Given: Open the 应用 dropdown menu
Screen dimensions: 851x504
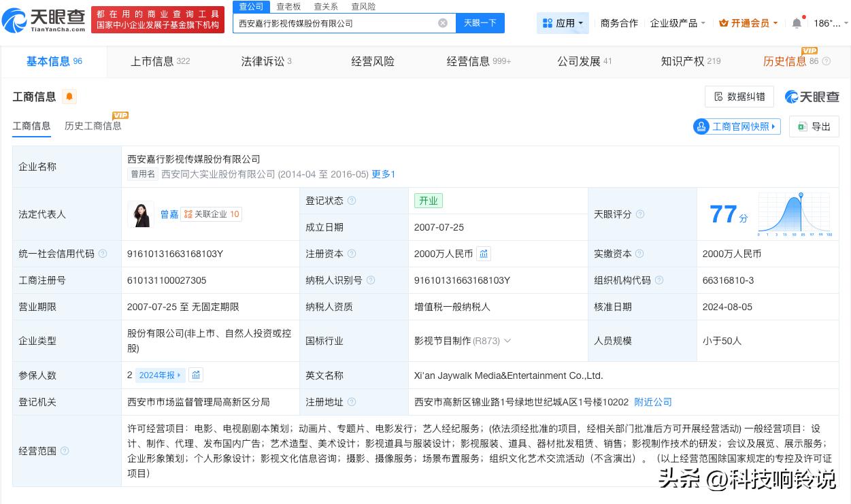Looking at the screenshot, I should pos(563,23).
